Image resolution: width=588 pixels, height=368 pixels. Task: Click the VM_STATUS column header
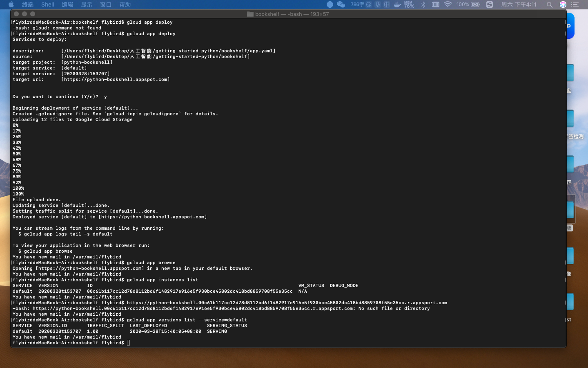click(311, 285)
